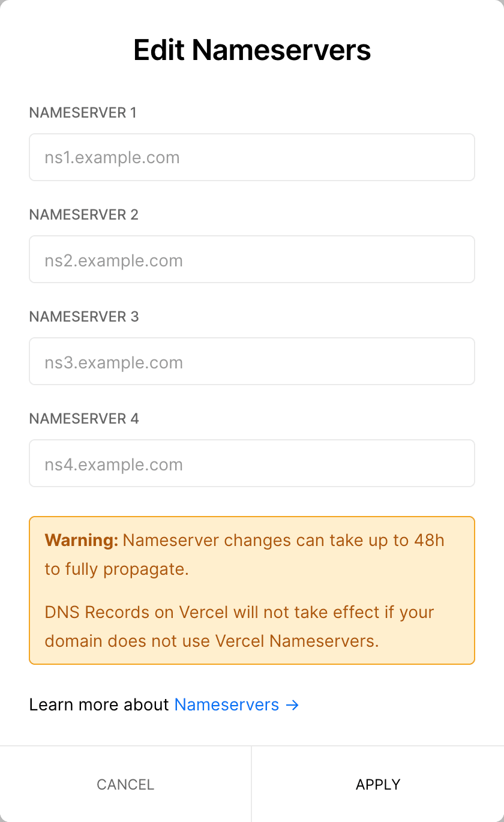504x822 pixels.
Task: Click the orange propagation warning box
Action: (252, 589)
